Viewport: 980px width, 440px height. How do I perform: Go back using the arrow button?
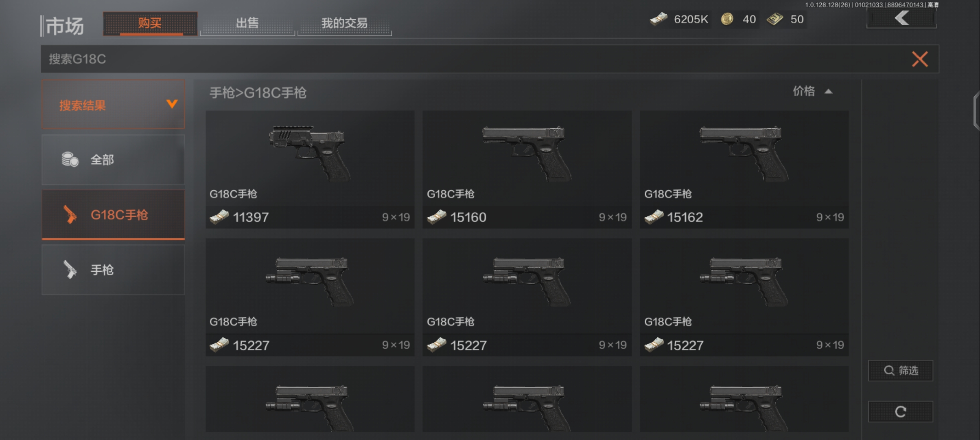[x=901, y=18]
